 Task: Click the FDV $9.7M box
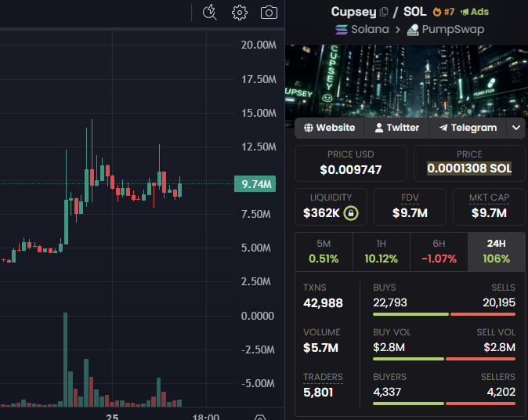[x=410, y=206]
